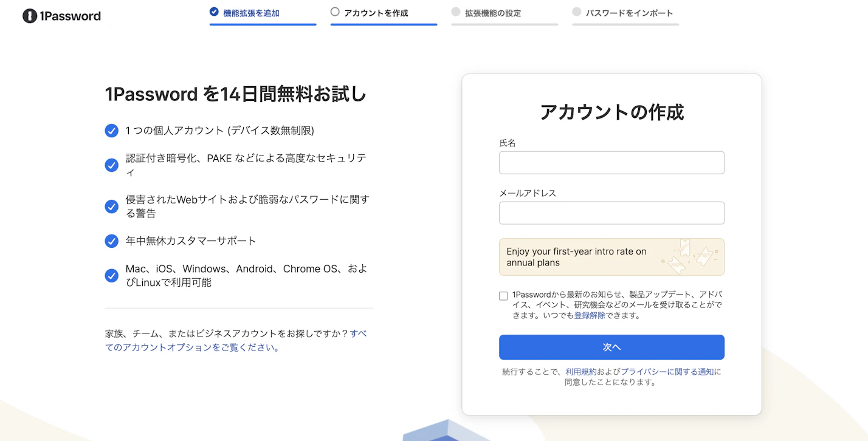The image size is (868, 441).
Task: Click the text 1つの個人アカウント (デバイス数無制限)
Action: tap(220, 131)
